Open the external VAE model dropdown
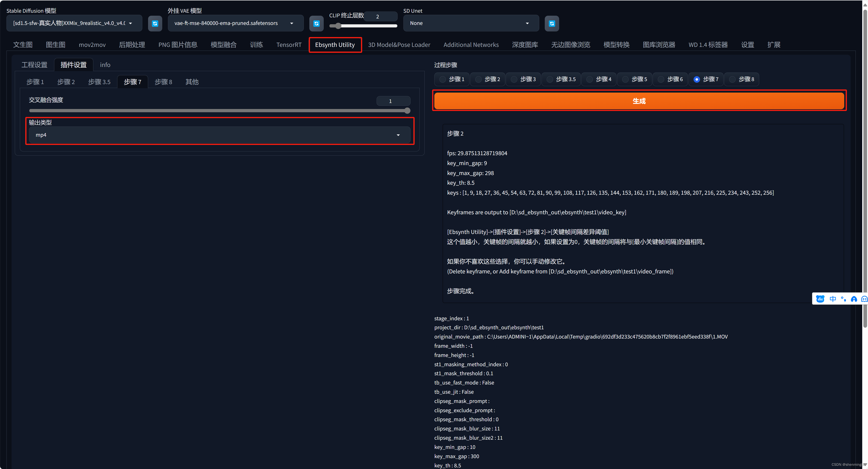 [235, 23]
